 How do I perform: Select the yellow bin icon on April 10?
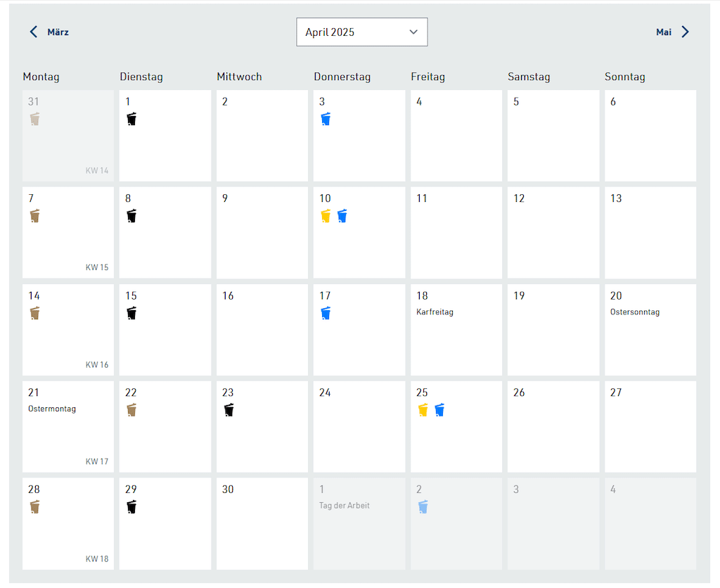pyautogui.click(x=326, y=216)
